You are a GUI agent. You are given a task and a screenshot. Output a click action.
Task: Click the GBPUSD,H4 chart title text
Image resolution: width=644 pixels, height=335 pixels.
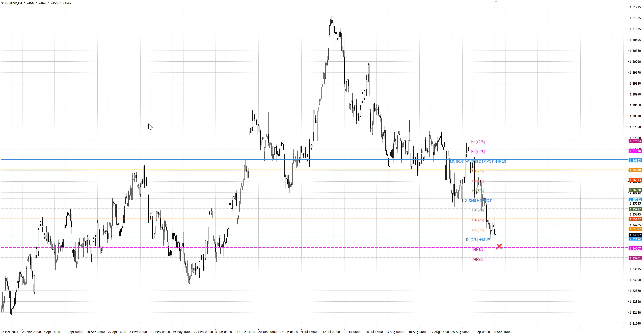click(13, 3)
